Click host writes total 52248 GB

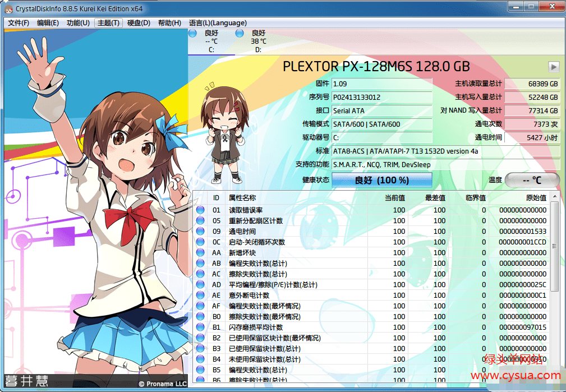pyautogui.click(x=532, y=97)
